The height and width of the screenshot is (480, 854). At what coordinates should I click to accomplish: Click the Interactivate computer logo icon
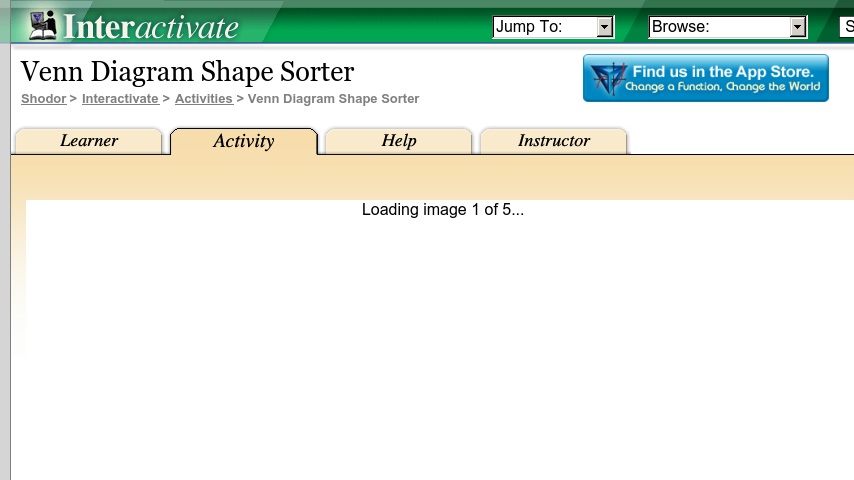pos(43,24)
